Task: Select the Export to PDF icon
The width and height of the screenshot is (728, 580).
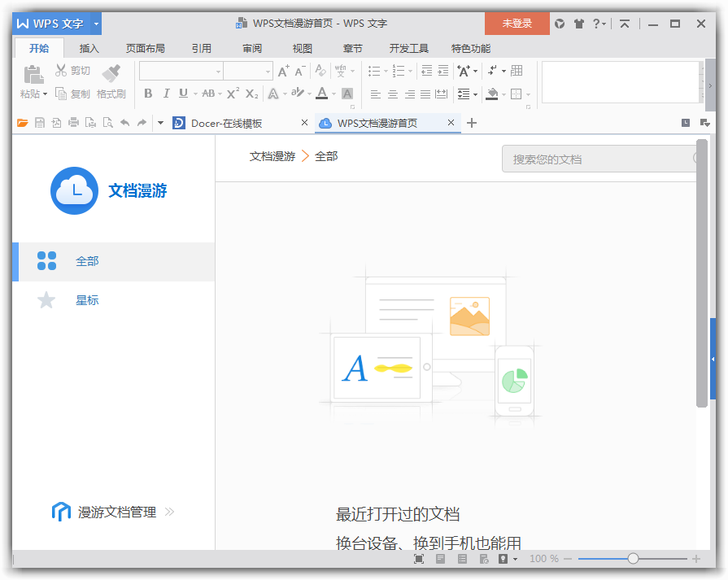Action: (x=57, y=123)
